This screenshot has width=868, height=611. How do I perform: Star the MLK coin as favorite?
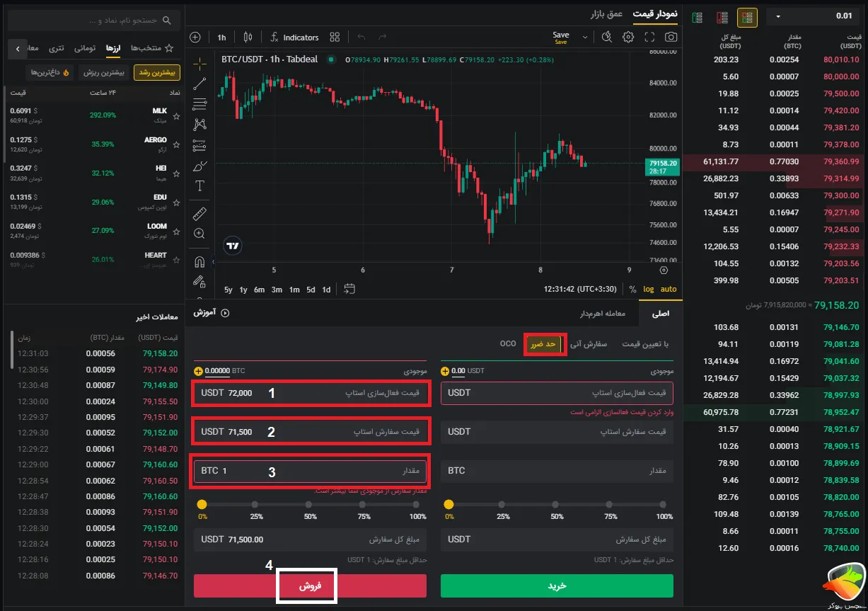176,115
